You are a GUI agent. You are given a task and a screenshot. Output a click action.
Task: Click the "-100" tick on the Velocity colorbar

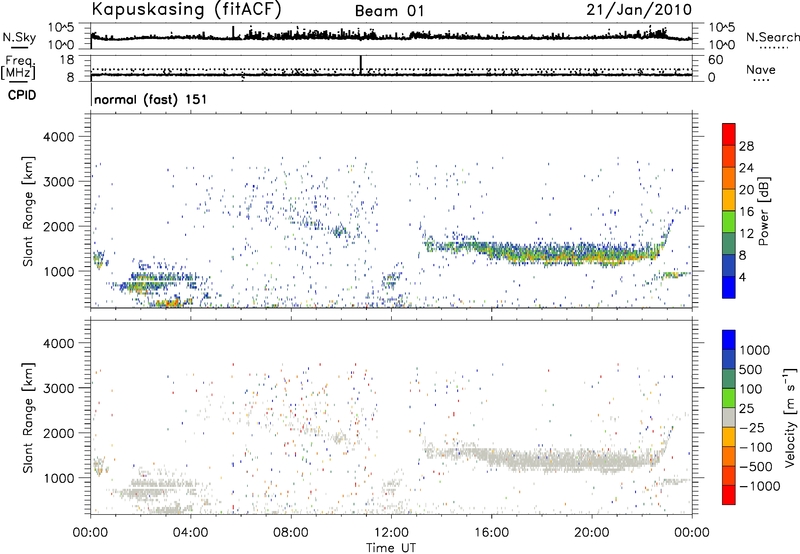[x=756, y=447]
